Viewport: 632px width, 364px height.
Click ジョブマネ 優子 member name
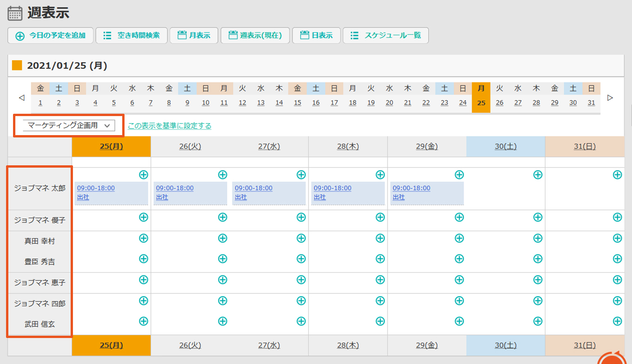[x=40, y=220]
